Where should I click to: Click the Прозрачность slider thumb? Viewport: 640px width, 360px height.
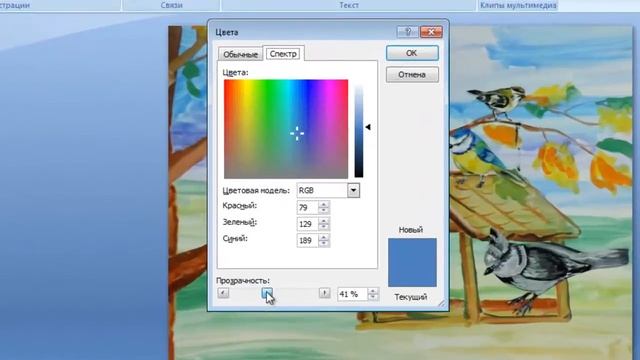coord(267,293)
